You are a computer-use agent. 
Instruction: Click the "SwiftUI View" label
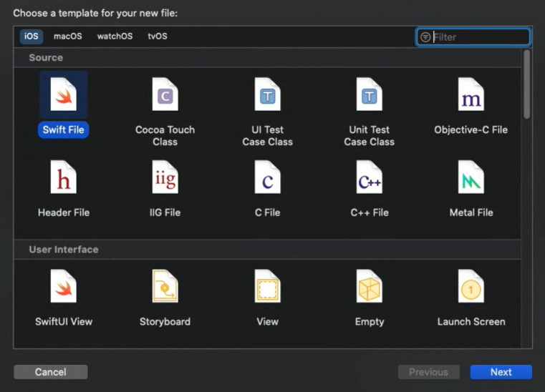click(64, 321)
